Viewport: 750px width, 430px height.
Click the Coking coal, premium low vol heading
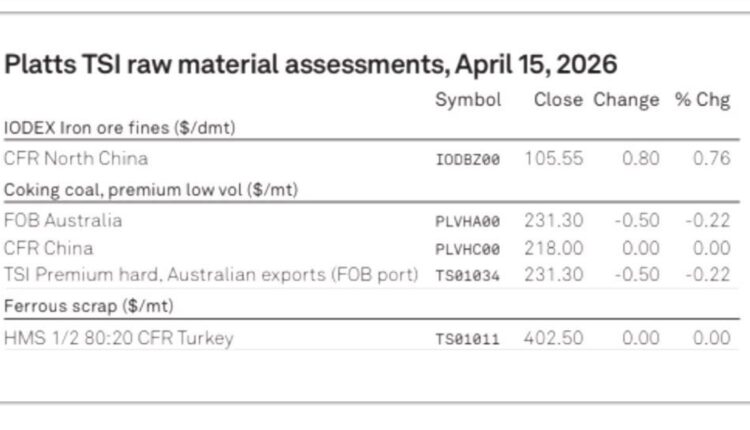tap(150, 190)
